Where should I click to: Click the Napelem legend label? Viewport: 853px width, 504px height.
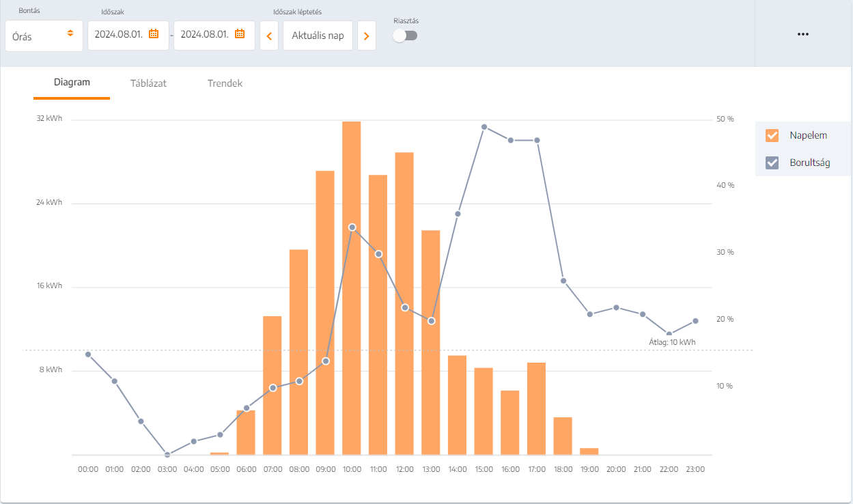pos(808,135)
